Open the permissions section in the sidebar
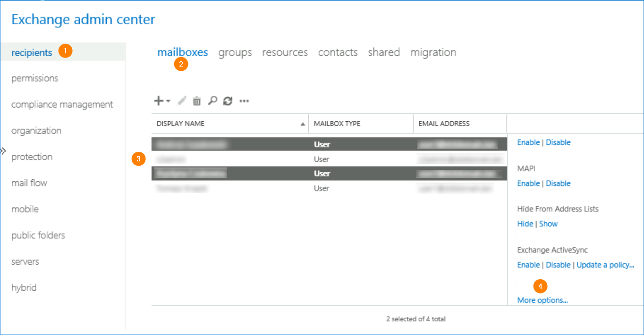Screen dimensions: 644x335 [34, 78]
